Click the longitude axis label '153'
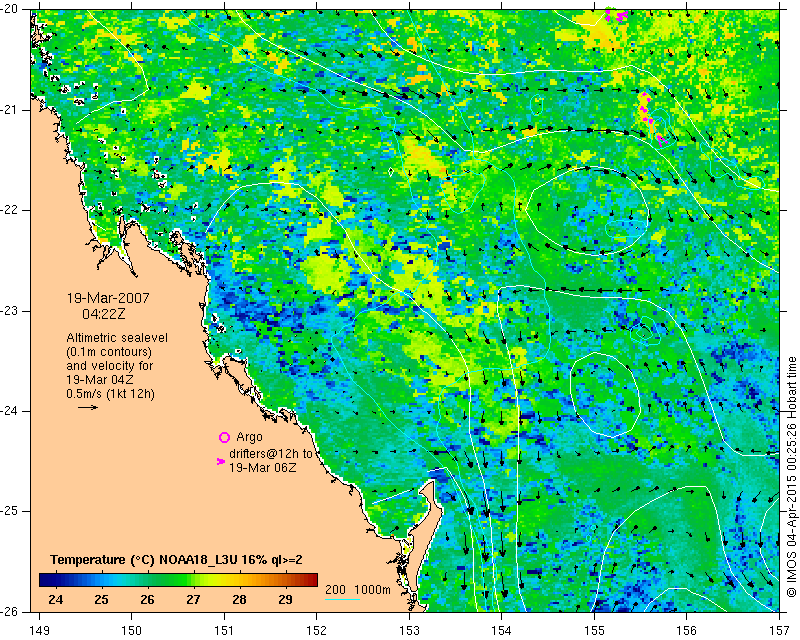Screen dimensions: 800x640 [x=409, y=631]
